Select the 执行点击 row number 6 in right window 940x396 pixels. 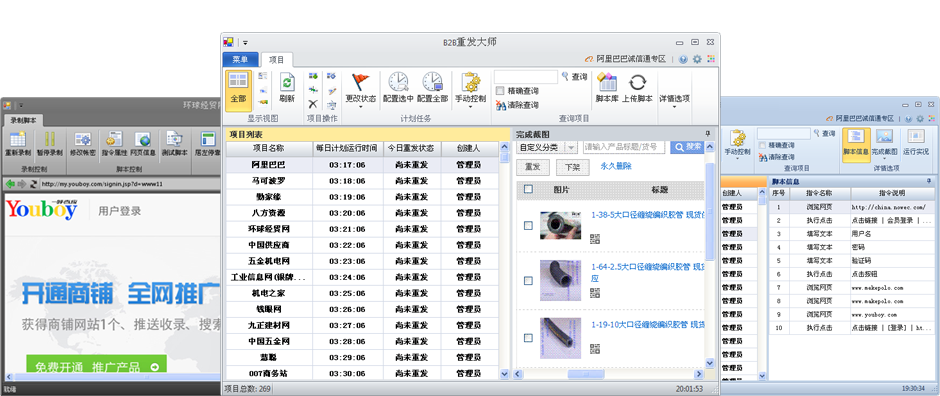pos(852,274)
